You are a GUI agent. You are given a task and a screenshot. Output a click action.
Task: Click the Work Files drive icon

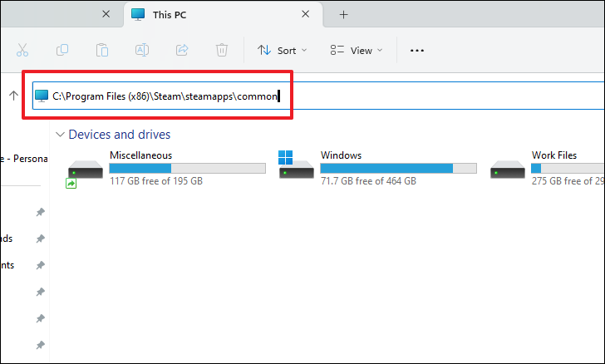click(508, 170)
